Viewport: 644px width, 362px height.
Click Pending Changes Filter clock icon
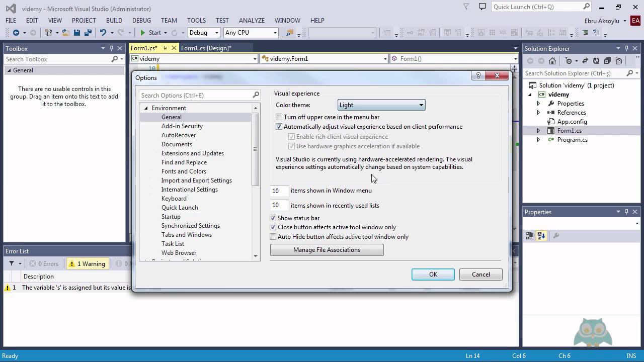[569, 61]
